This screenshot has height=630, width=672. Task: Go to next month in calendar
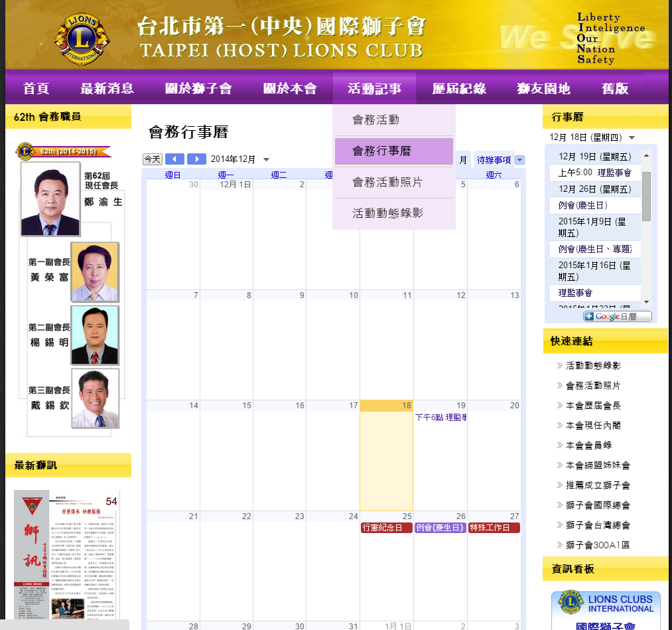[x=196, y=159]
